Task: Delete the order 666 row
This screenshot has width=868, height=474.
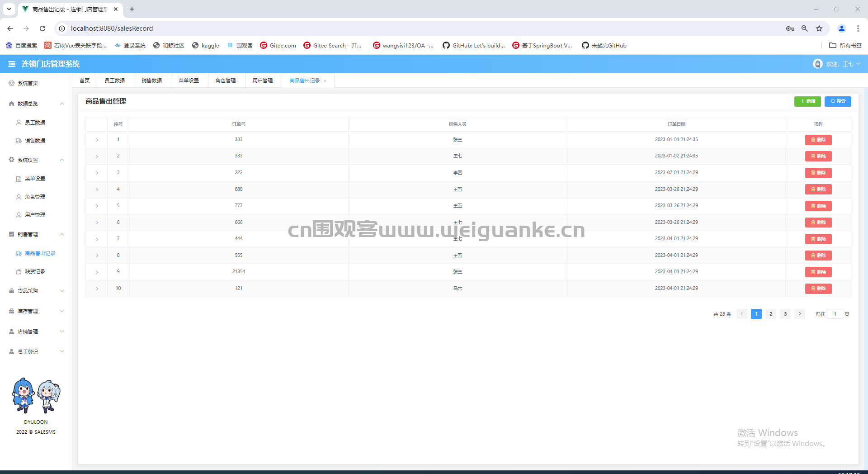Action: [x=818, y=223]
